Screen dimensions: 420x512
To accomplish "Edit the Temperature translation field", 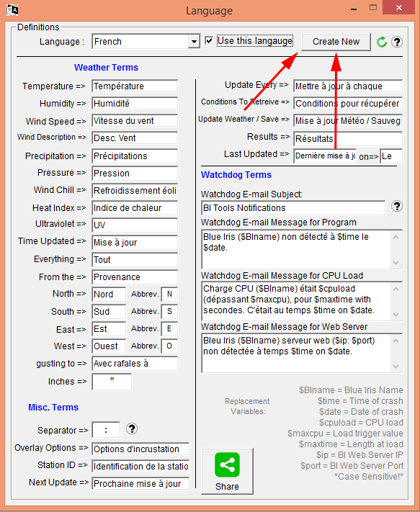I will pos(135,86).
